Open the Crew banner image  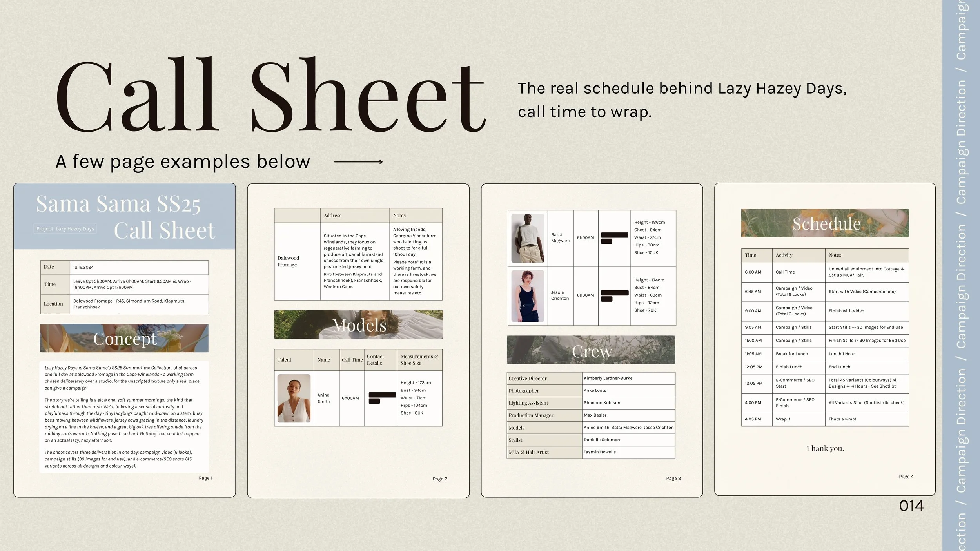(x=591, y=350)
